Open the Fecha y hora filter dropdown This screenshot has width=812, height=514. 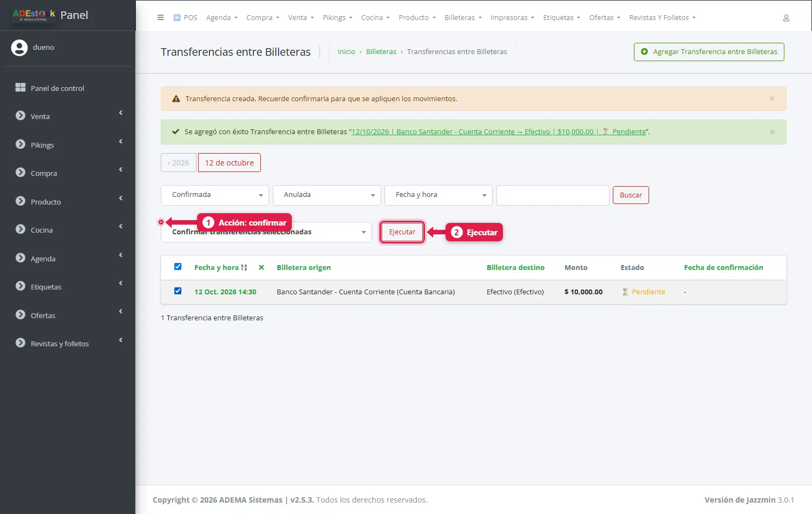(x=438, y=195)
